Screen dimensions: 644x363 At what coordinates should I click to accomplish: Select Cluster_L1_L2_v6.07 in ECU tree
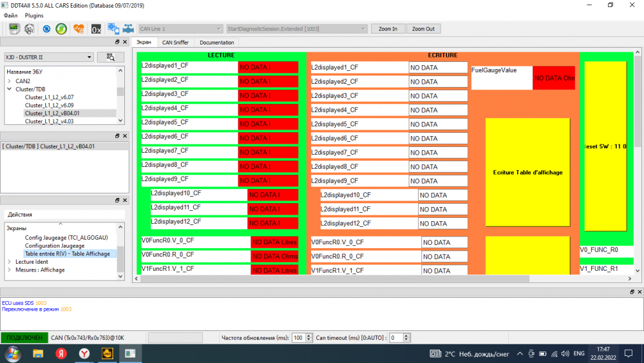[50, 97]
